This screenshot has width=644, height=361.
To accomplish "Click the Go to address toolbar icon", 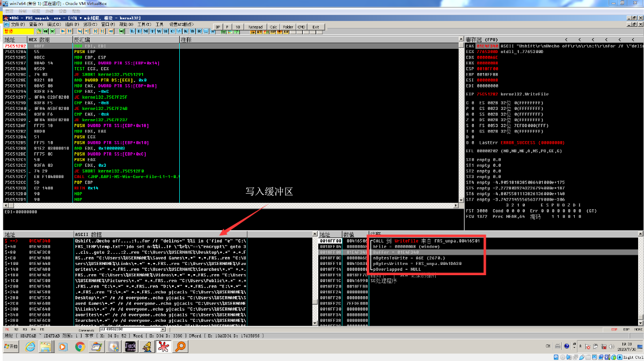I will coord(122,31).
